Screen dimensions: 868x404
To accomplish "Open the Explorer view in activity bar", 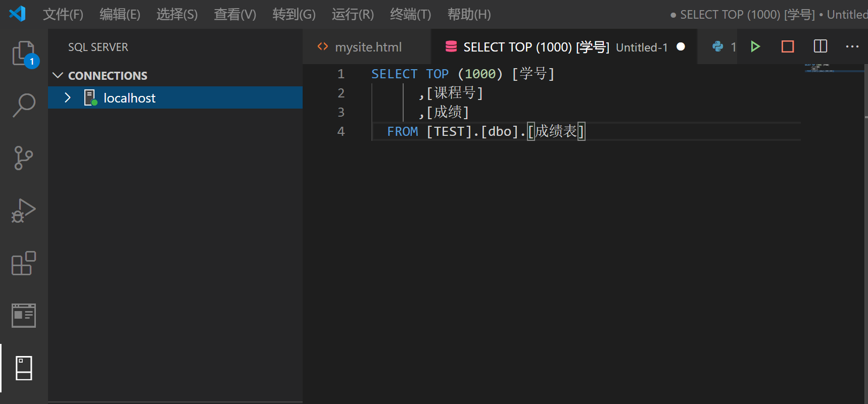I will pyautogui.click(x=24, y=53).
